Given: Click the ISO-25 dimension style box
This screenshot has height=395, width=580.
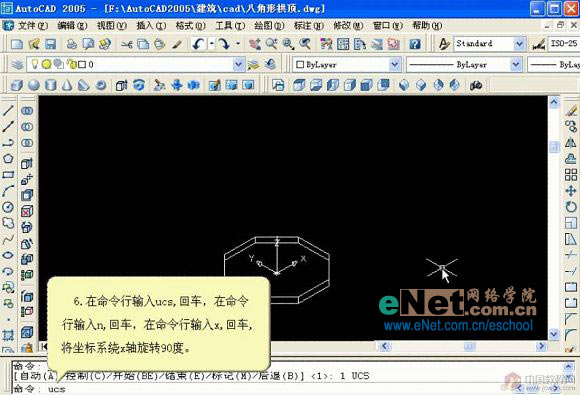Looking at the screenshot, I should point(563,44).
